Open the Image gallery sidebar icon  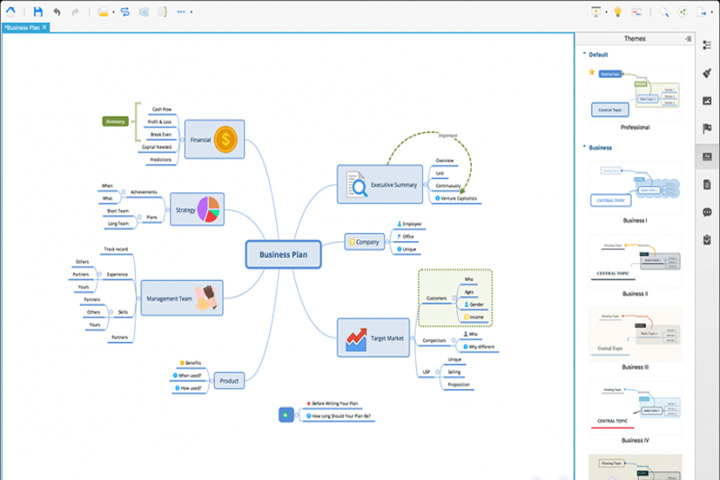coord(707,101)
